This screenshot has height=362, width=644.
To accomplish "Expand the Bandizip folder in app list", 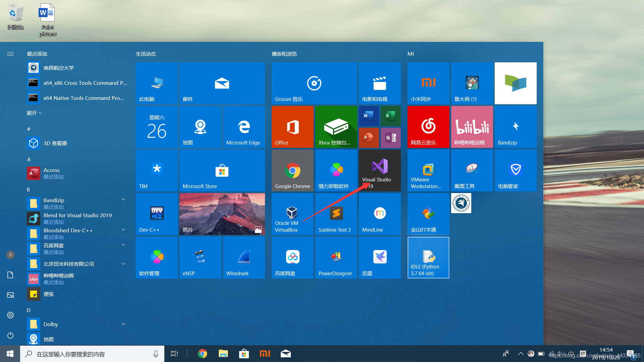I will [x=123, y=199].
